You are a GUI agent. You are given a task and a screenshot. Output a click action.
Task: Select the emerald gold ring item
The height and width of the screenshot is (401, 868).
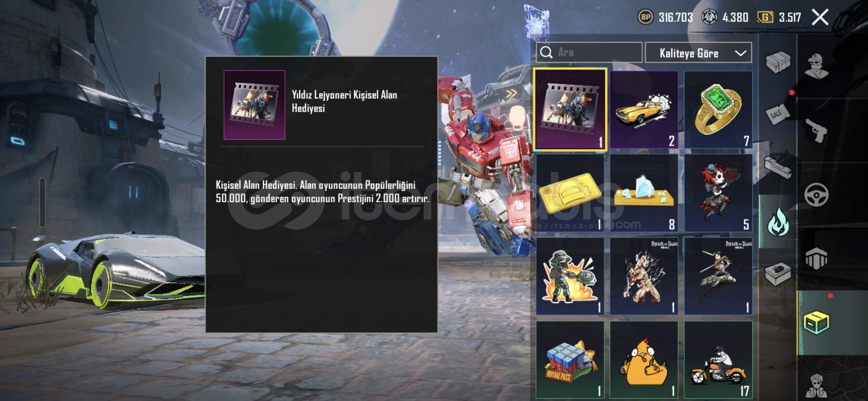click(x=718, y=110)
